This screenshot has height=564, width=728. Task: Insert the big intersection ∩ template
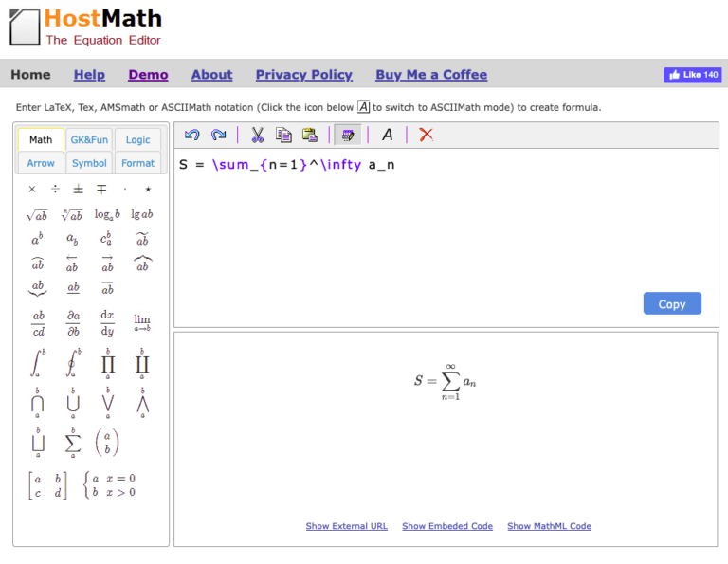click(38, 403)
